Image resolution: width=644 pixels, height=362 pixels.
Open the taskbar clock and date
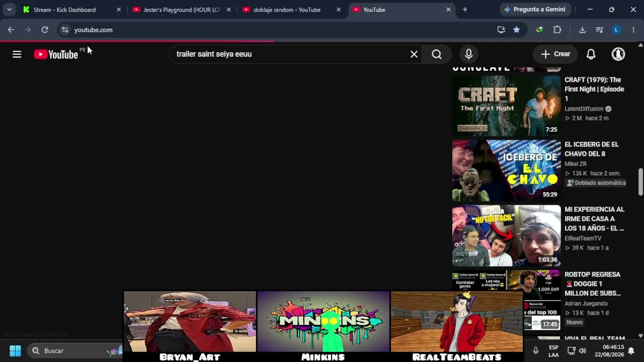[609, 351]
